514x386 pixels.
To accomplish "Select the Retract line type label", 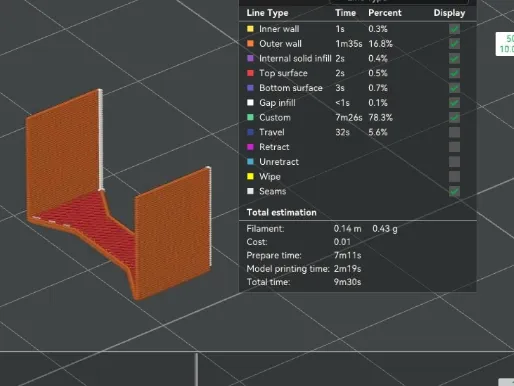I will pos(274,147).
